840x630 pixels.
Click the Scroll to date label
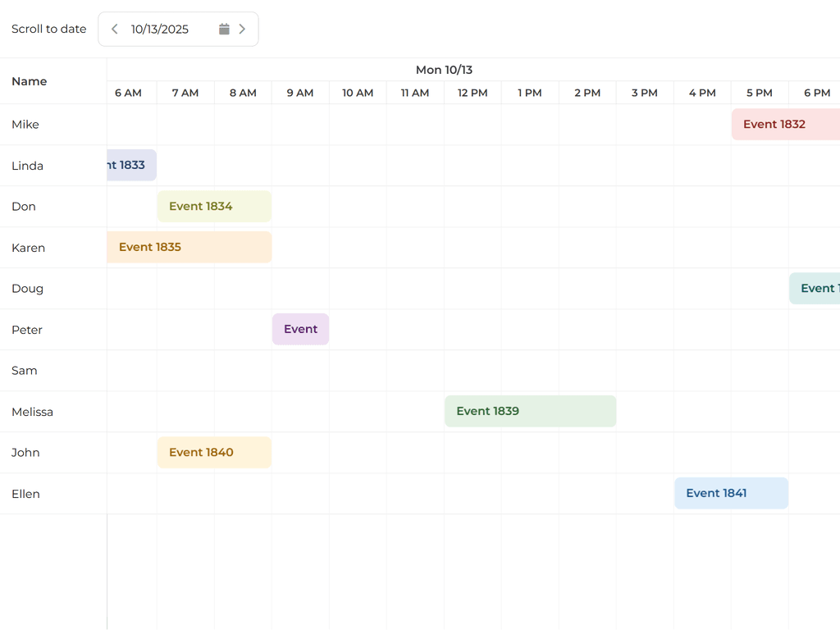tap(48, 28)
